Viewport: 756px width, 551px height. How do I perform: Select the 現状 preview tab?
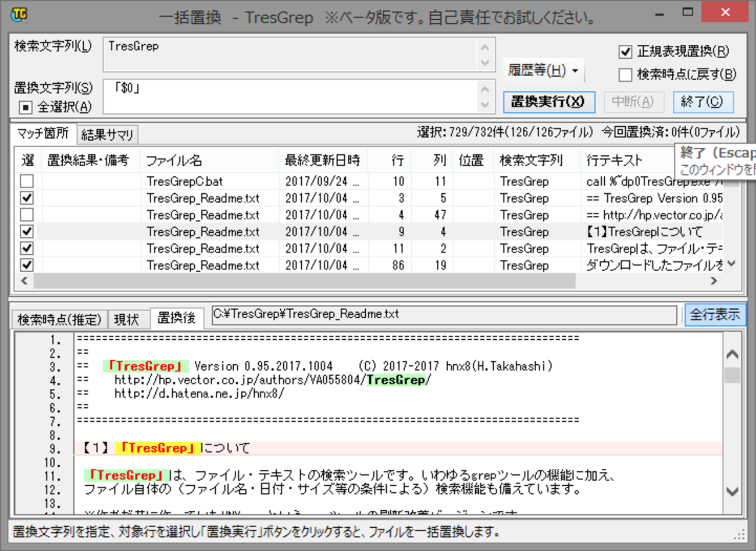tap(126, 319)
